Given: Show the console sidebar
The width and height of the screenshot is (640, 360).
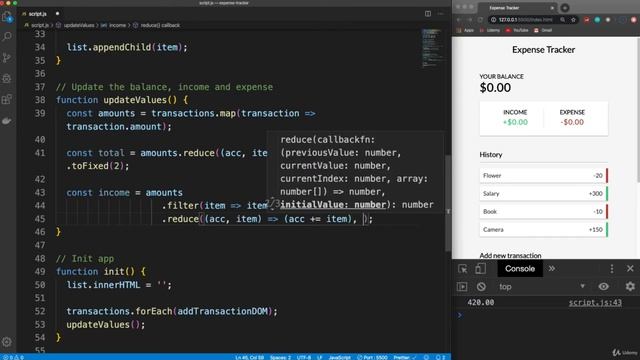Looking at the screenshot, I should tap(462, 287).
